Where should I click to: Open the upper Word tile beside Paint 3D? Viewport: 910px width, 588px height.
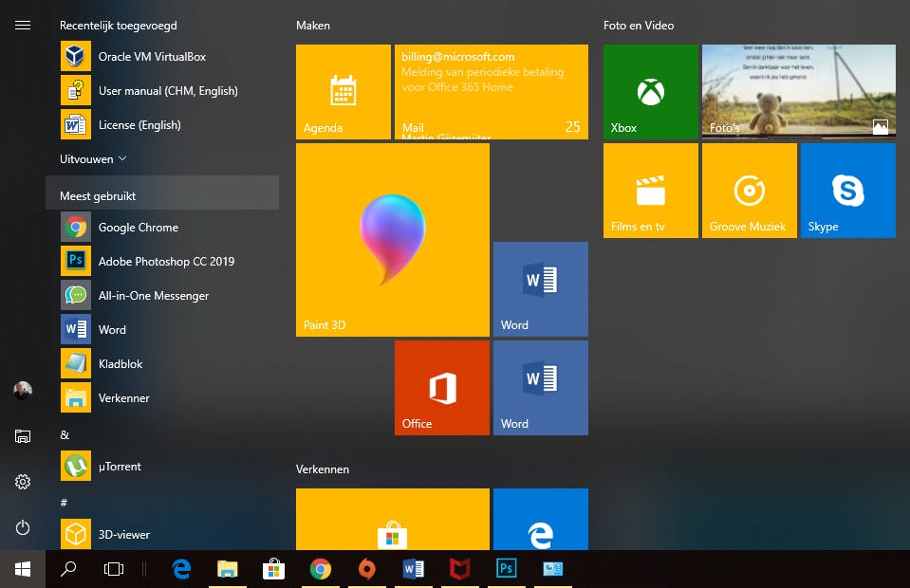(x=541, y=288)
